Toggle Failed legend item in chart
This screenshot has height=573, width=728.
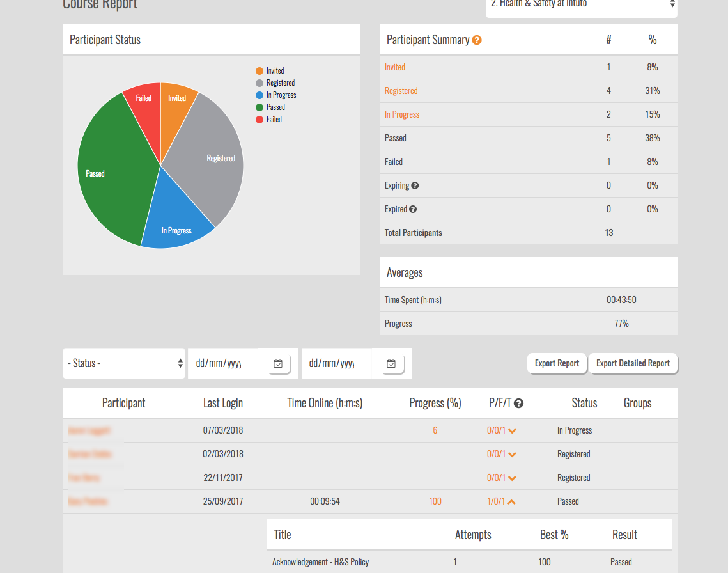point(269,119)
